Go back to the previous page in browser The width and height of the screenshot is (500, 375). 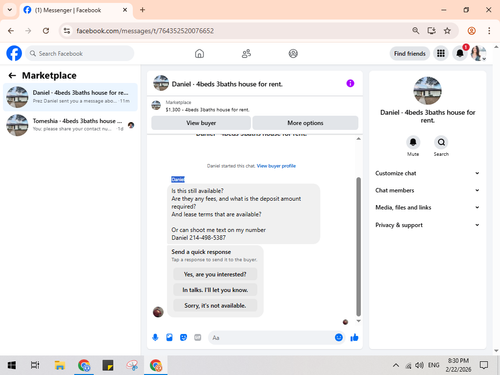[x=11, y=31]
